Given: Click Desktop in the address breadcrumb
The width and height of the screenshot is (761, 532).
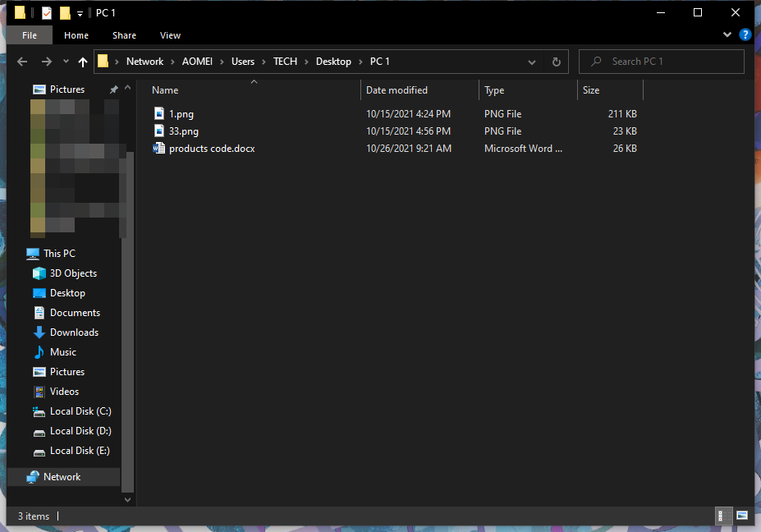Looking at the screenshot, I should click(333, 62).
